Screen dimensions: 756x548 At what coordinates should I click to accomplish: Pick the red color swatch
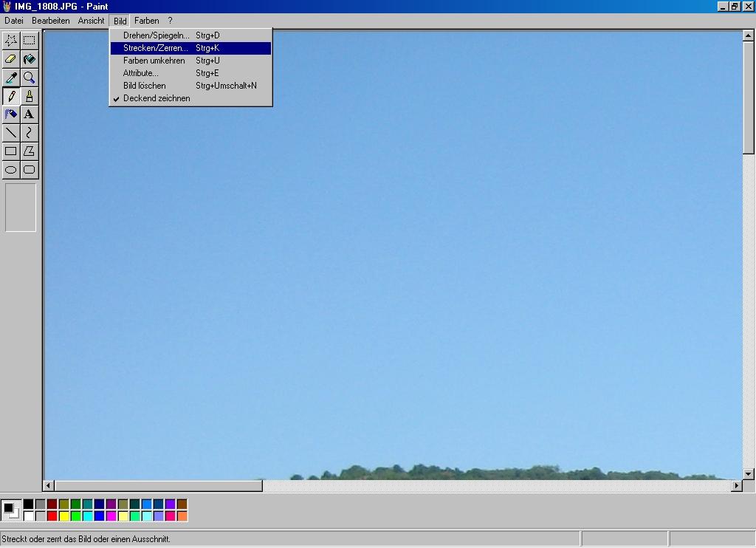(x=52, y=516)
